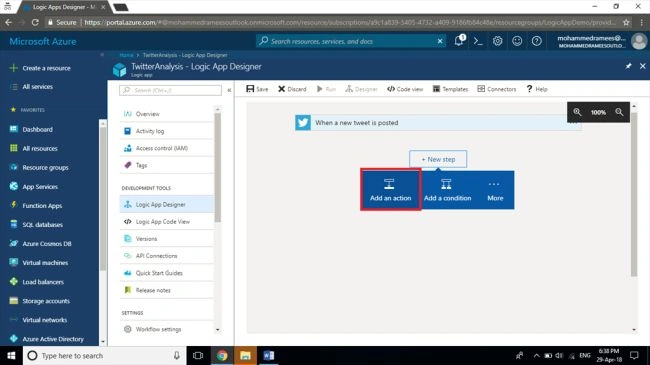Screen dimensions: 650x365
Task: Open Access control (IAM)
Action: (x=167, y=148)
